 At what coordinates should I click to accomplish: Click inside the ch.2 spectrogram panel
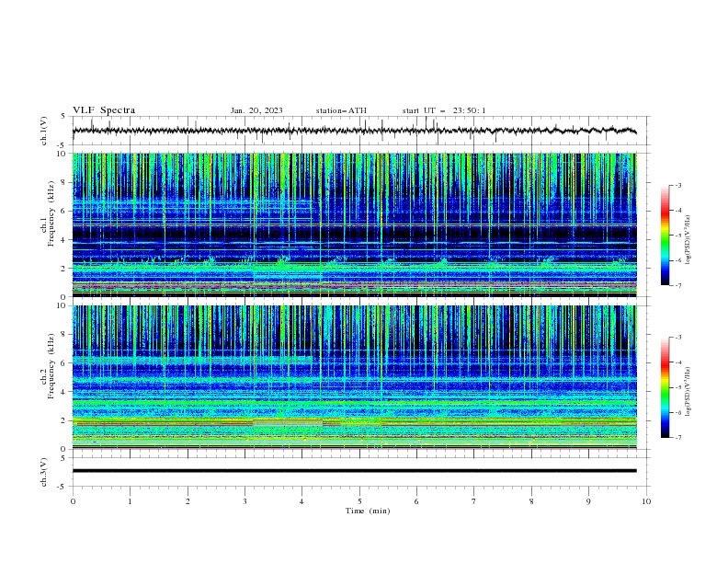click(355, 377)
